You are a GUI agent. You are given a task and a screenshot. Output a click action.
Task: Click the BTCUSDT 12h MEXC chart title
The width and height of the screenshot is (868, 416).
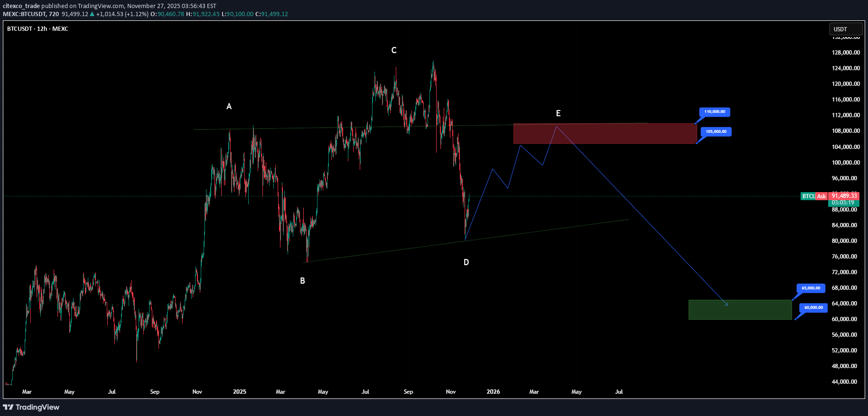pyautogui.click(x=37, y=29)
